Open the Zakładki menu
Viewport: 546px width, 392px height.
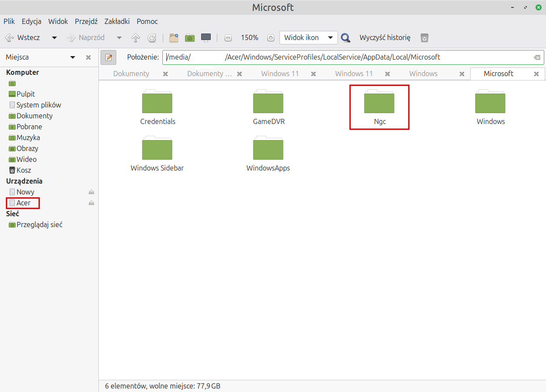point(117,21)
